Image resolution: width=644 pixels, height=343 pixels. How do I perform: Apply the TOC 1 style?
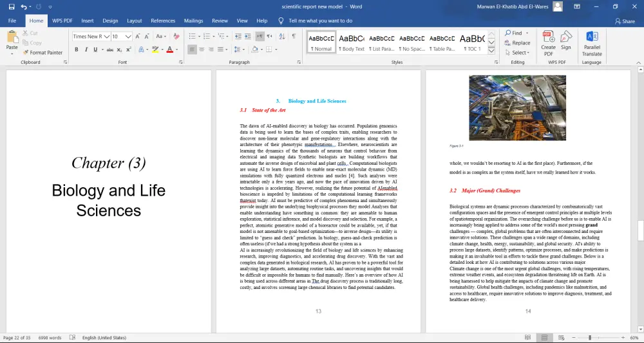[472, 42]
